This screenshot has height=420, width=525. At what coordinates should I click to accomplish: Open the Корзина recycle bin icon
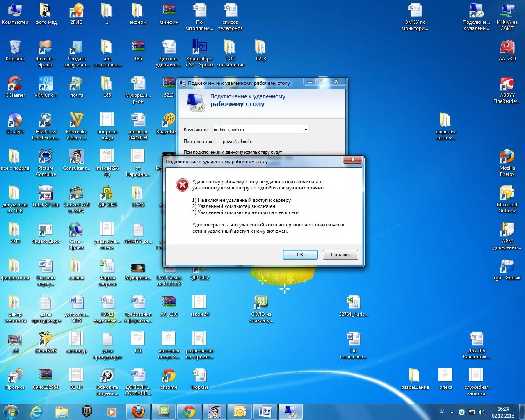click(x=15, y=50)
